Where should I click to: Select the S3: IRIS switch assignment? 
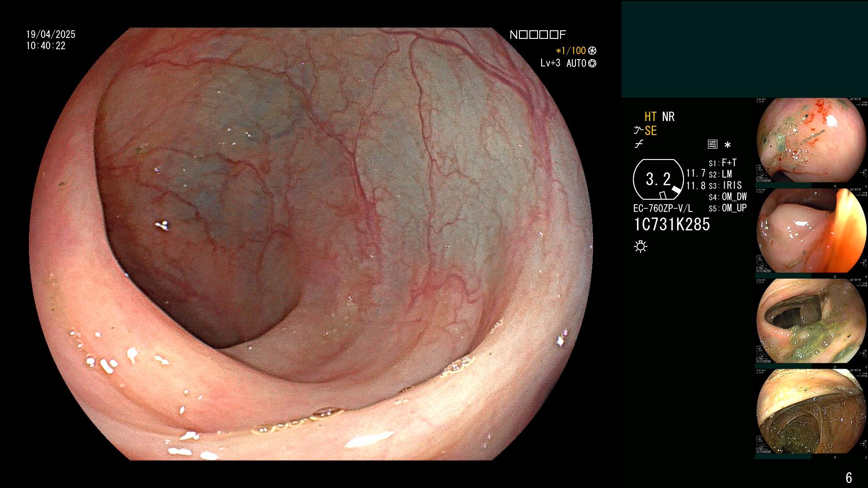(725, 185)
